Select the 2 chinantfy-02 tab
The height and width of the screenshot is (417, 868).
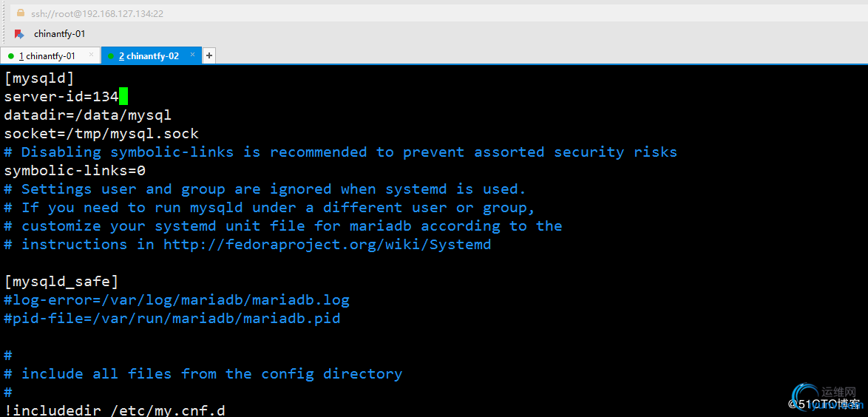point(150,56)
